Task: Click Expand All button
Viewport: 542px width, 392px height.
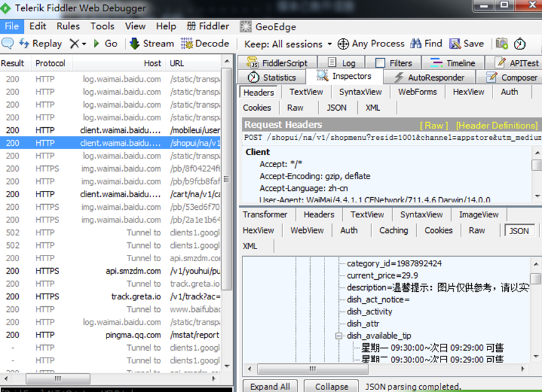Action: [270, 386]
